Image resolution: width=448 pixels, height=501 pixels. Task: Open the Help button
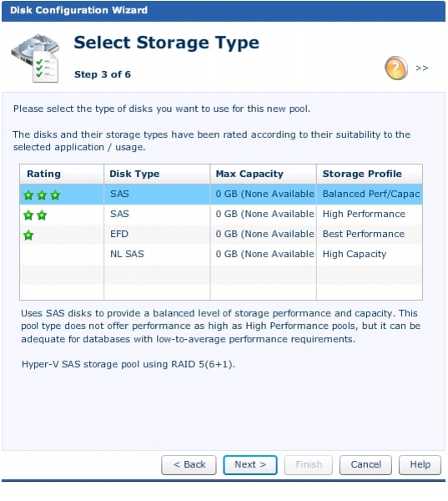(x=420, y=464)
